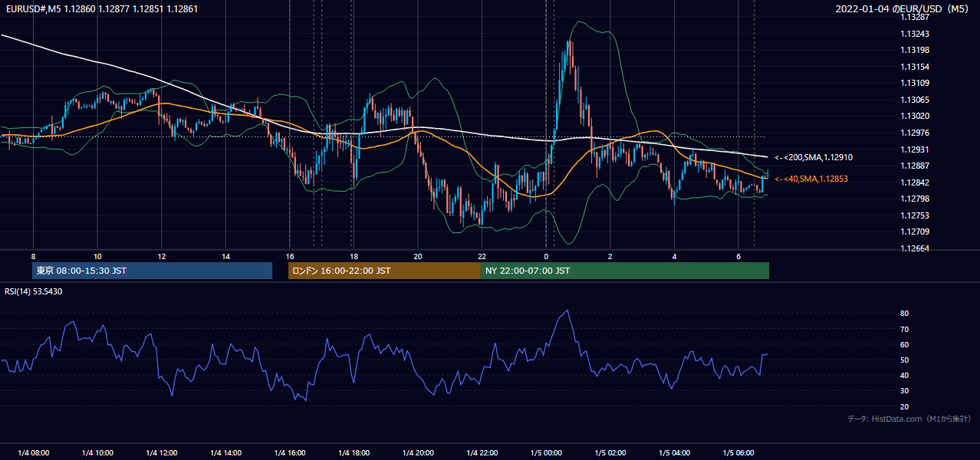
Task: Click hour label 20 under price chart
Action: coord(418,256)
